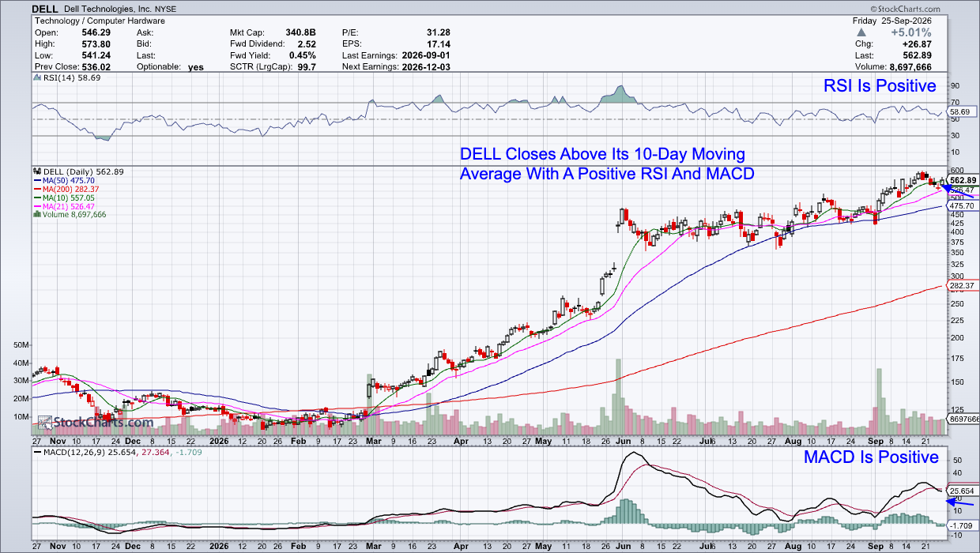Click the red MA(200) legend line swatch
The height and width of the screenshot is (553, 980).
[36, 189]
